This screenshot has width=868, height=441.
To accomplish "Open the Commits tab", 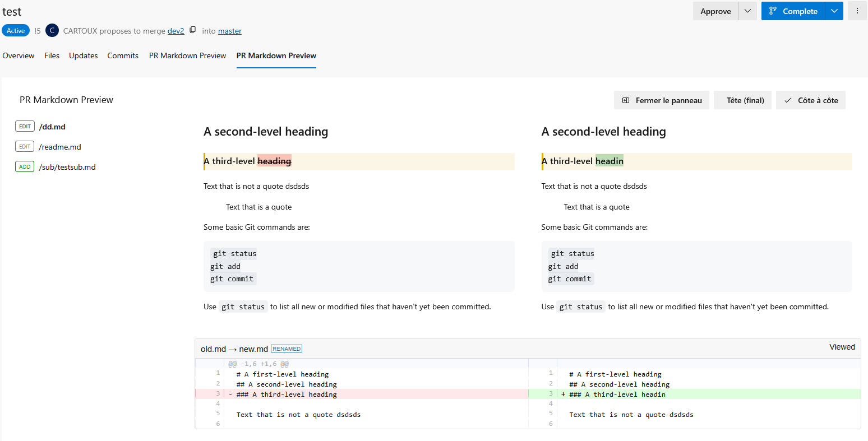I will point(123,55).
